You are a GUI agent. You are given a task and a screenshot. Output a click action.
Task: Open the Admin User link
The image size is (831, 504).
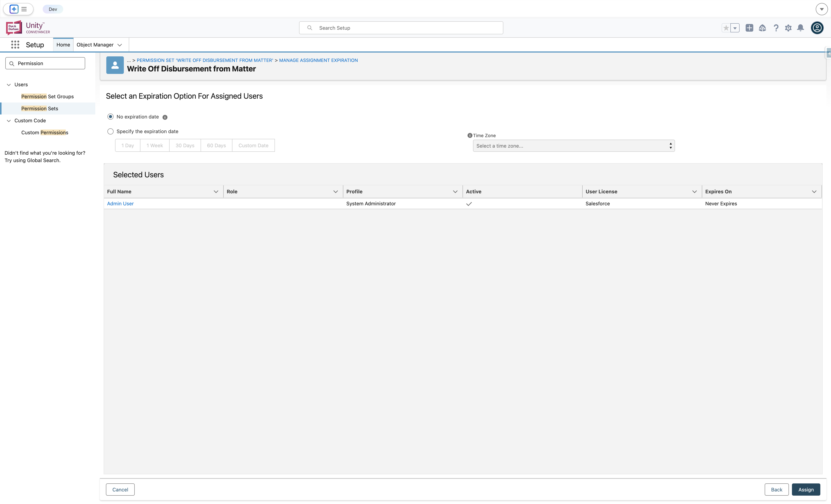120,204
